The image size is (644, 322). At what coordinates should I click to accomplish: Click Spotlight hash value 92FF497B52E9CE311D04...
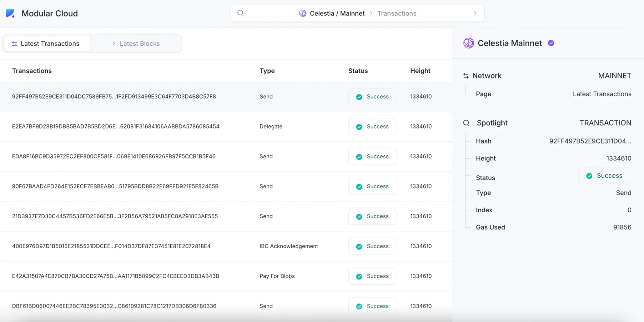point(590,141)
